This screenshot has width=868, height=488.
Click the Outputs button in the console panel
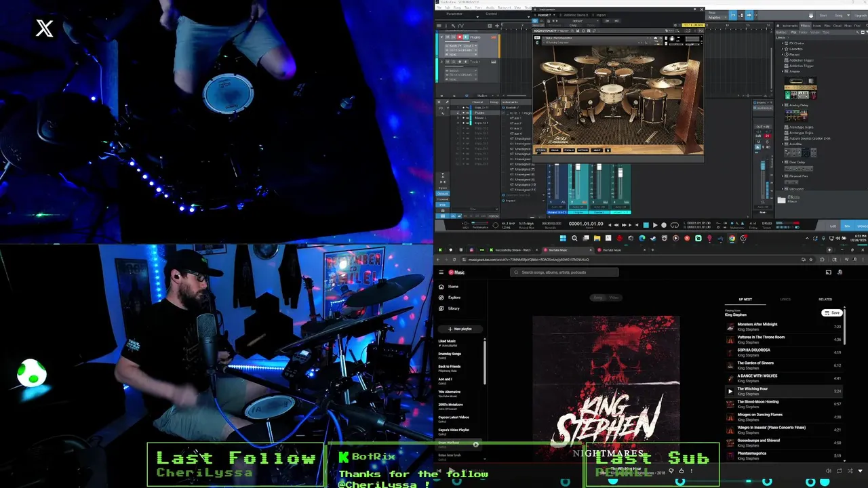(443, 193)
